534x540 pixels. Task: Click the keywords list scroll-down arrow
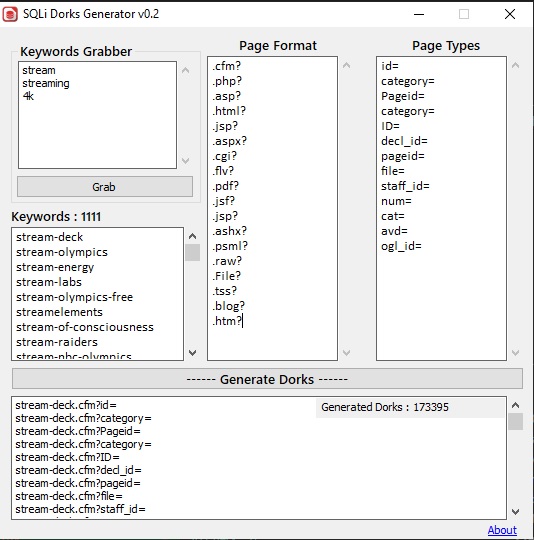pos(192,353)
